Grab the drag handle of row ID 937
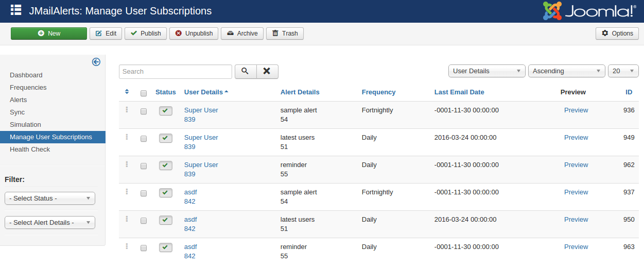The width and height of the screenshot is (644, 265). (127, 192)
